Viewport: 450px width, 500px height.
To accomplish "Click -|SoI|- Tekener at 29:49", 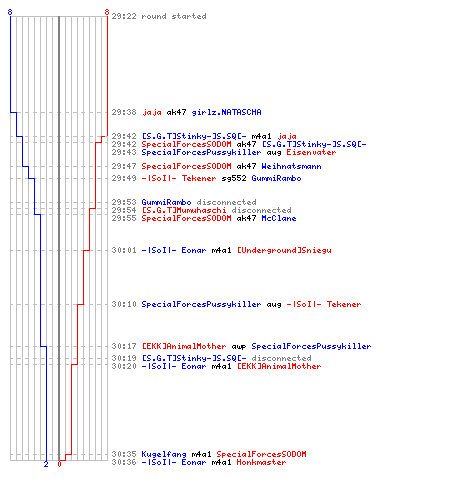I will coord(179,178).
